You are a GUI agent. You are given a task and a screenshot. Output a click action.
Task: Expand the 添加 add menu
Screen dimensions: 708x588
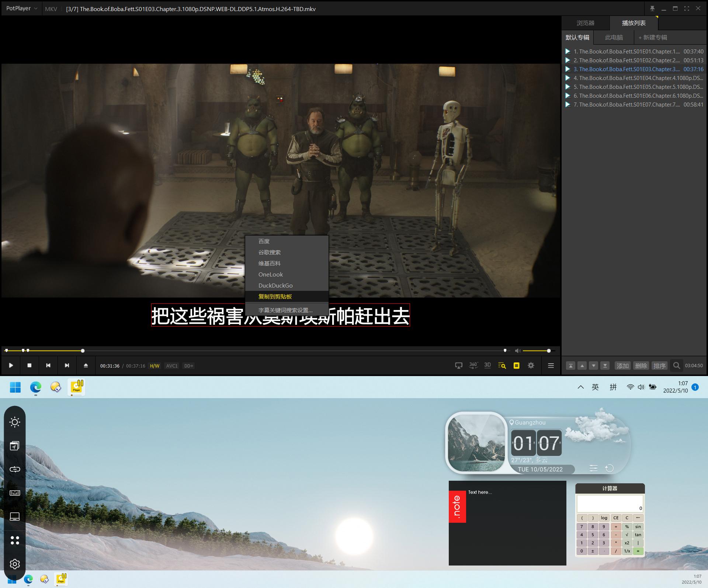(622, 366)
